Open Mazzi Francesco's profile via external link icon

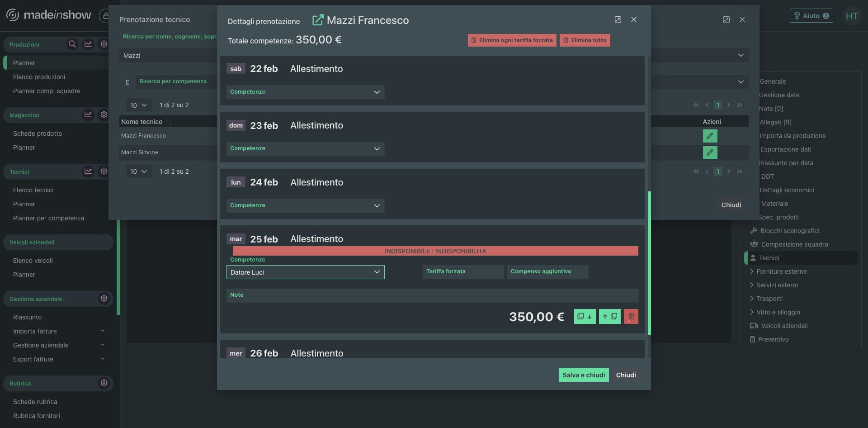(x=318, y=20)
